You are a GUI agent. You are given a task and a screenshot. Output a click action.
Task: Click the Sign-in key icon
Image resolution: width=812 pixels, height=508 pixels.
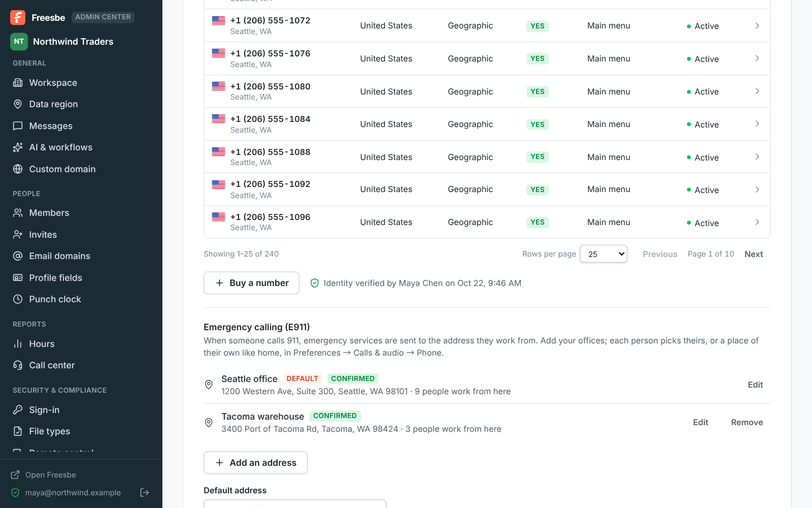(18, 410)
